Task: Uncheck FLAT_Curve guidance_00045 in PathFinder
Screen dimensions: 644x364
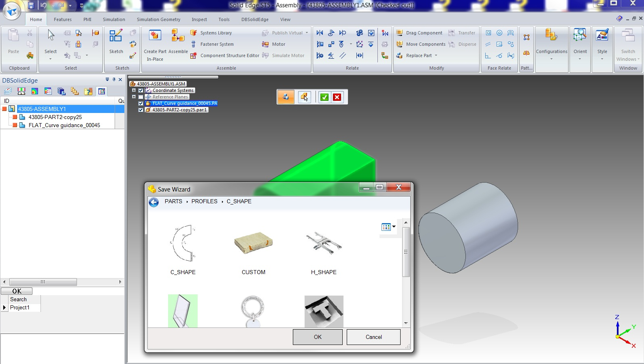Action: pyautogui.click(x=141, y=103)
